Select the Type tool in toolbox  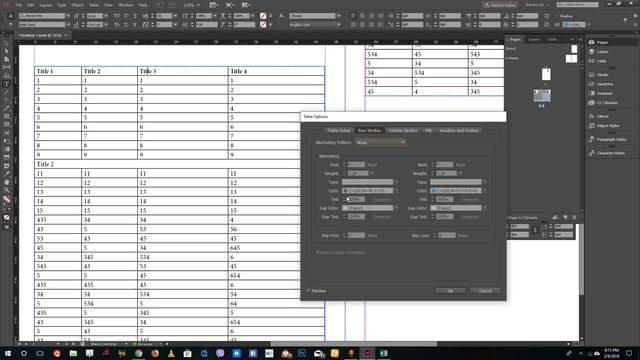click(7, 84)
